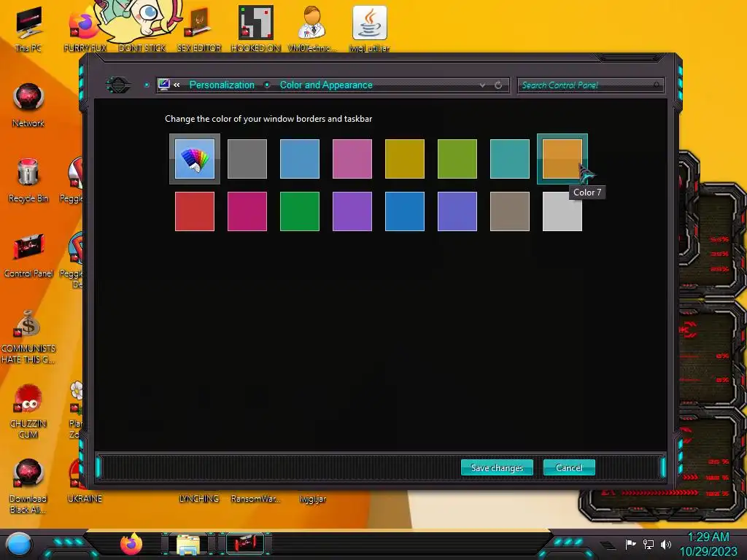747x560 pixels.
Task: Choose the indigo violet color swatch
Action: [x=457, y=211]
